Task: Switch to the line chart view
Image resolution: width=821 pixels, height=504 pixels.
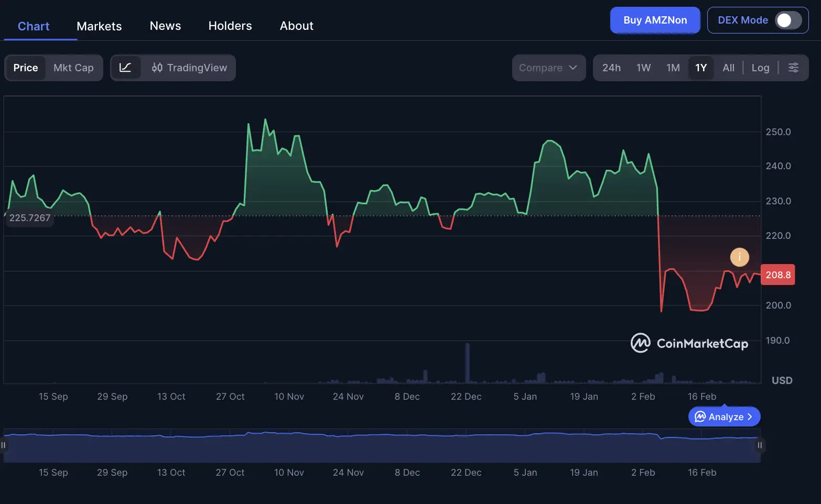Action: pos(126,68)
